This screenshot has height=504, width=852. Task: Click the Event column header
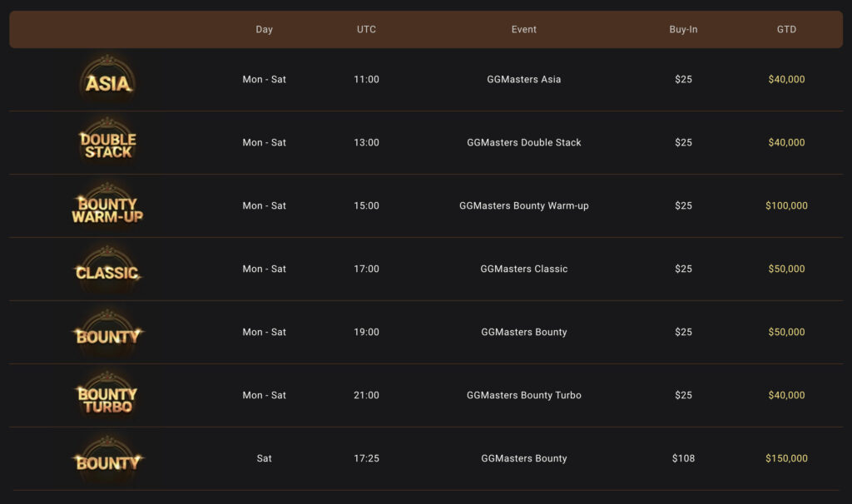click(524, 29)
